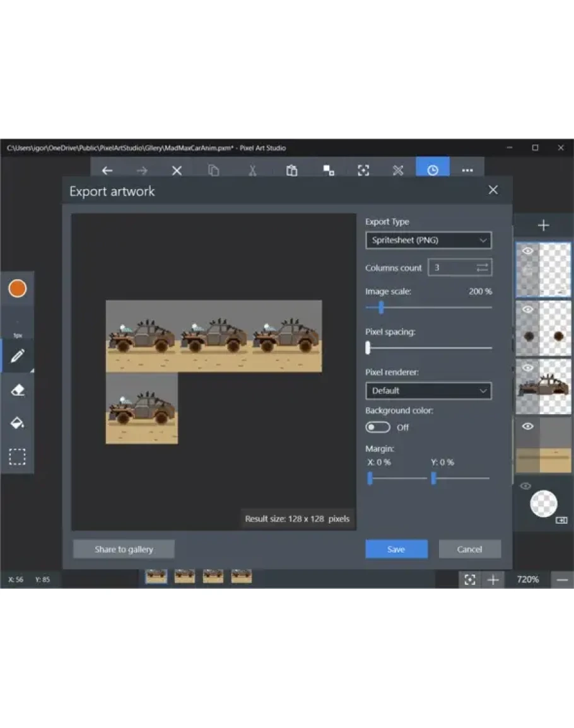Select the Pencil tool
Screen dimensions: 574x728
click(x=17, y=356)
